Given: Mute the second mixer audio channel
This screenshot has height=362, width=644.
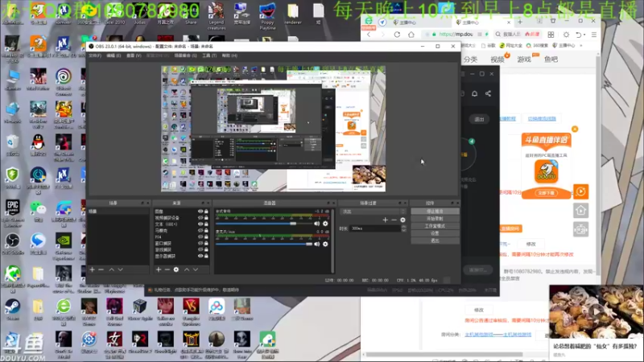Looking at the screenshot, I should [x=316, y=244].
